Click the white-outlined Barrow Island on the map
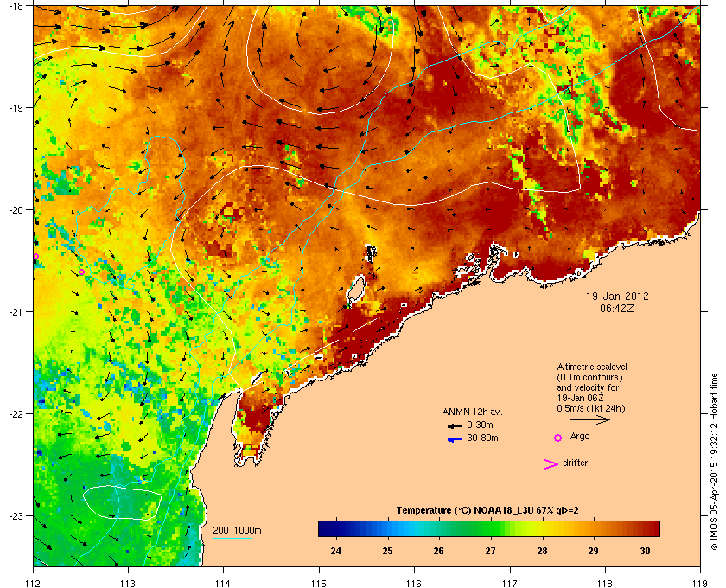 coord(356,290)
